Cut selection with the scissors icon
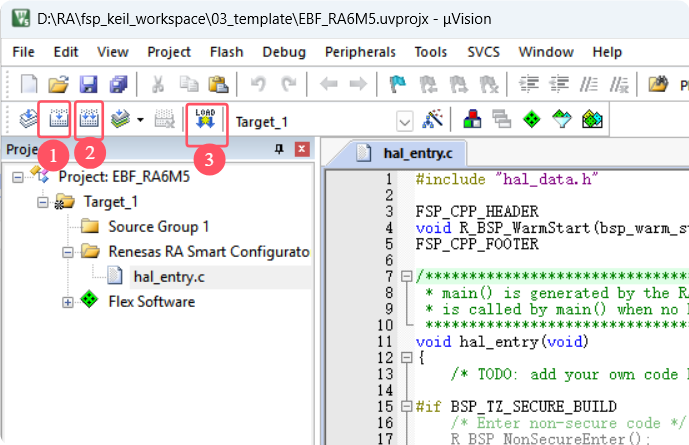Image resolution: width=689 pixels, height=445 pixels. click(158, 83)
